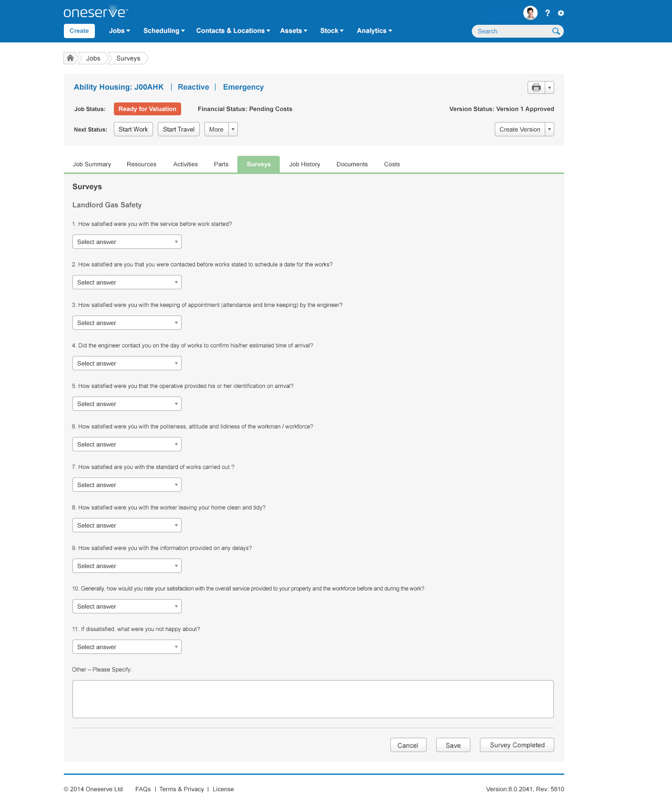Click the Save button
Screen dimensions: 672x804
click(453, 745)
